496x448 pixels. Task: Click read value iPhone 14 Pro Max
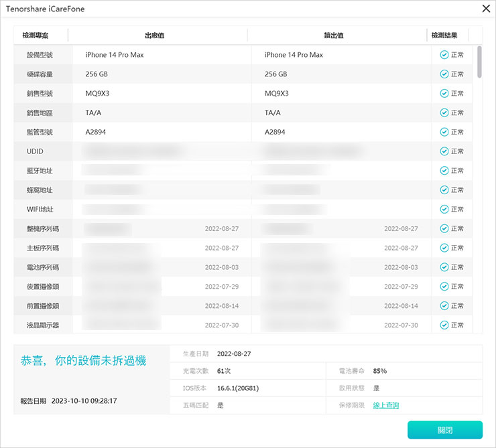(x=294, y=55)
